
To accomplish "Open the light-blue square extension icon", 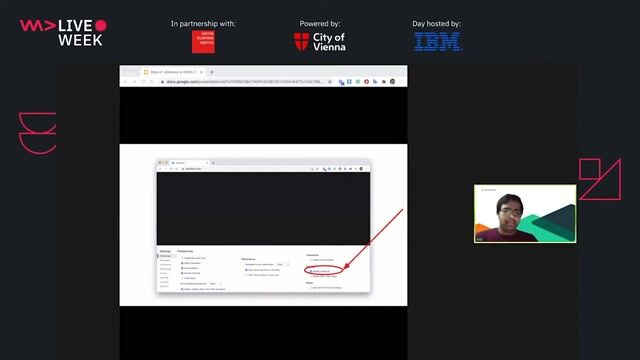I will [349, 82].
